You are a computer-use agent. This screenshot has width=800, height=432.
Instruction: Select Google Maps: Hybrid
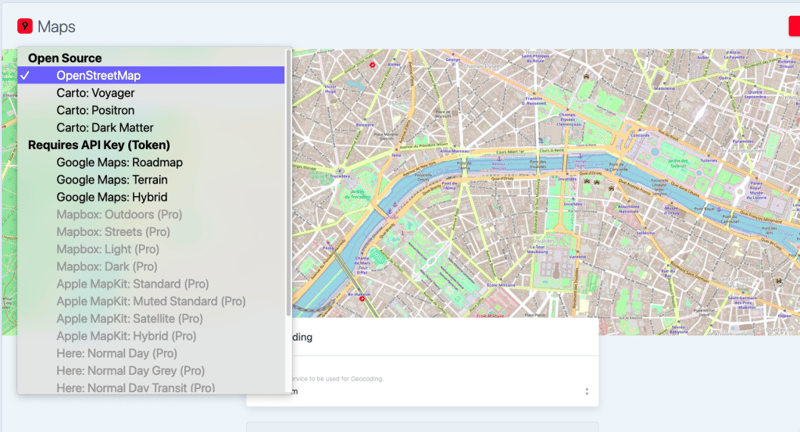pos(111,197)
